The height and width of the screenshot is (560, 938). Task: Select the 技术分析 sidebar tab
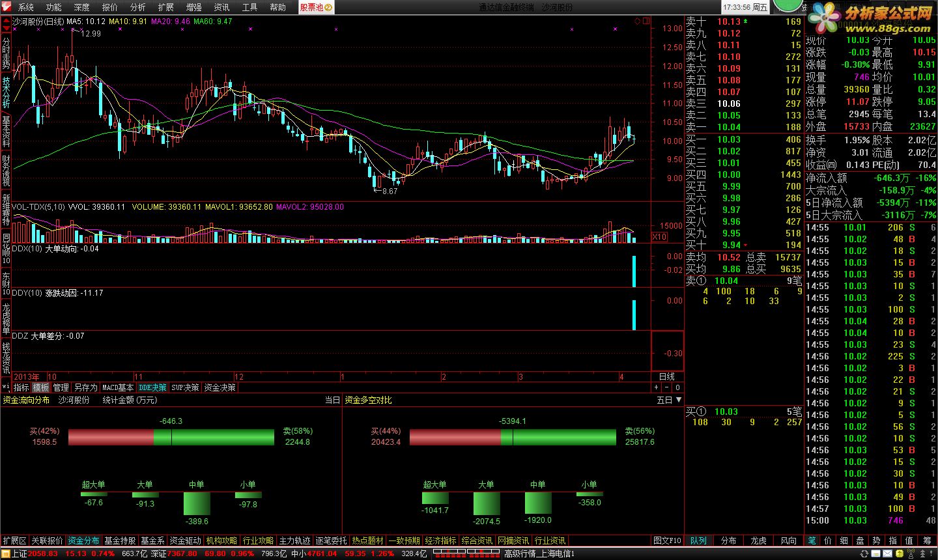coord(6,92)
